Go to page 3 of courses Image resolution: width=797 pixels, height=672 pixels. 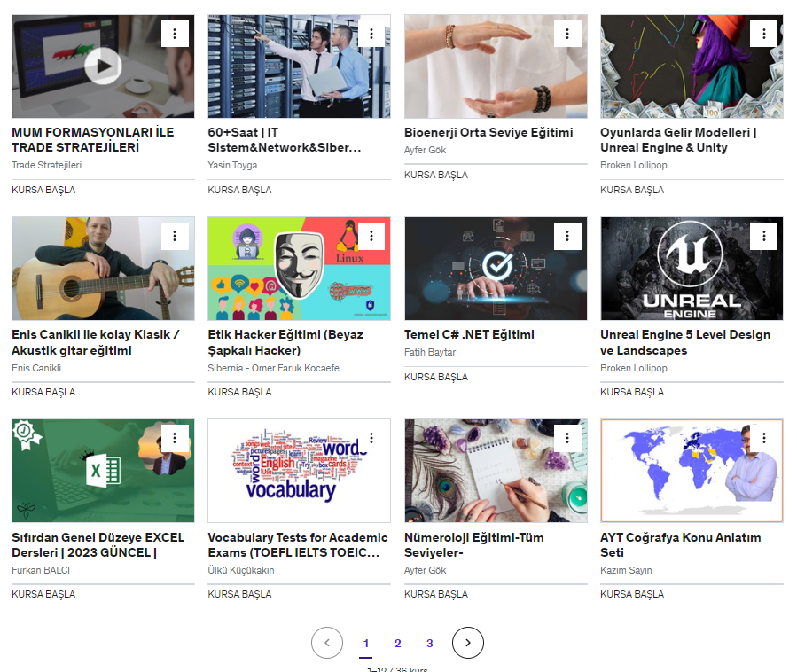[429, 644]
